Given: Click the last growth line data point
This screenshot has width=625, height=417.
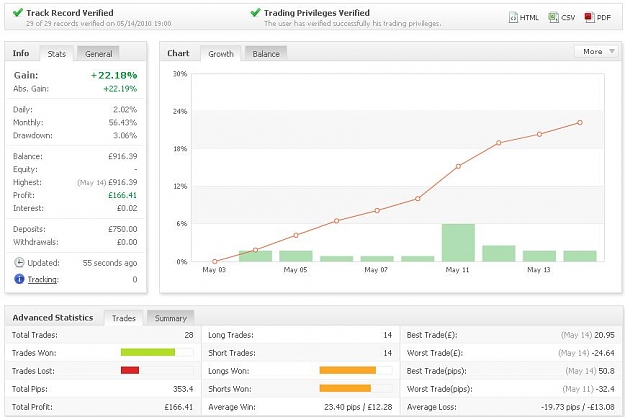Looking at the screenshot, I should 580,123.
